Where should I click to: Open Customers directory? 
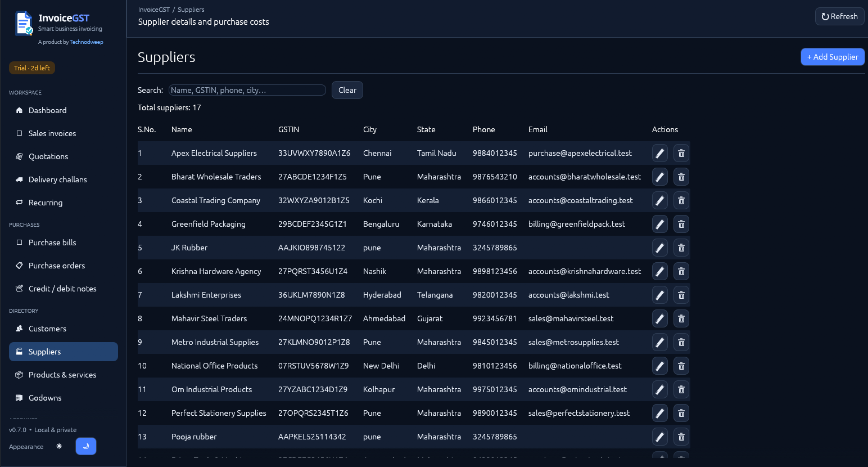coord(64,329)
